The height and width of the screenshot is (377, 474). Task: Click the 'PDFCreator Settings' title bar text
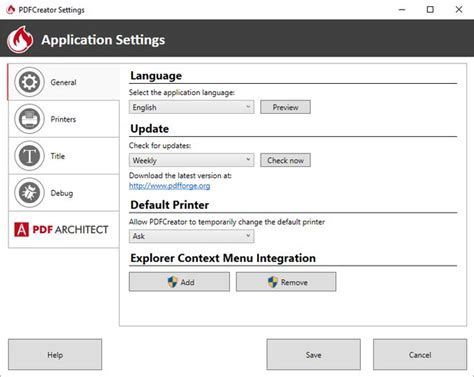(51, 10)
